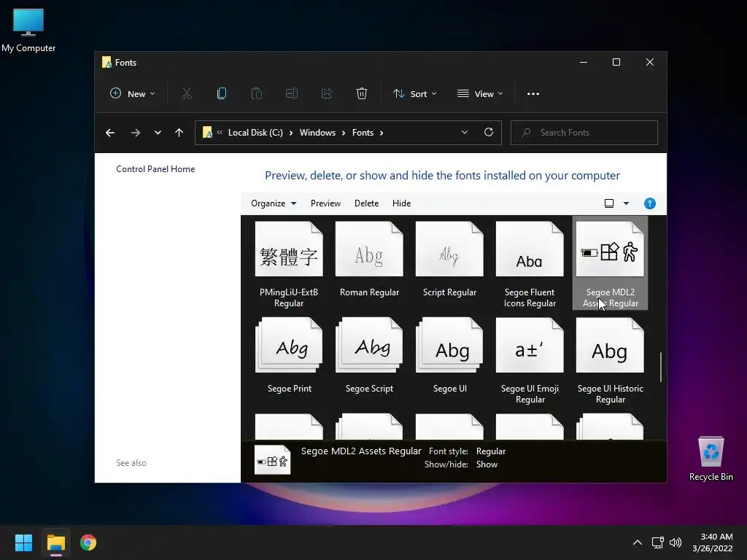This screenshot has width=747, height=560.
Task: Open the See more three-dots menu
Action: (x=533, y=94)
